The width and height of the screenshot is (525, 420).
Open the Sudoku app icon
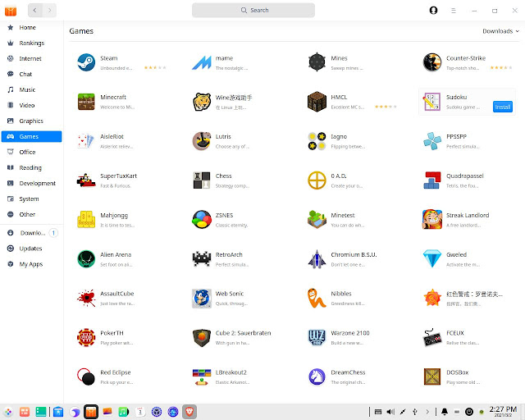pos(432,102)
